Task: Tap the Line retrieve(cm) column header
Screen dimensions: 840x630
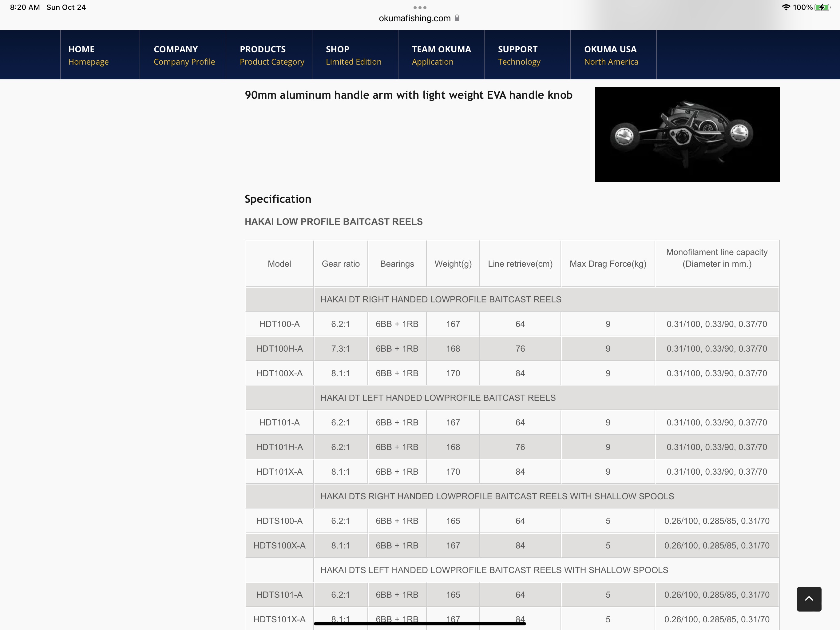Action: click(x=520, y=264)
